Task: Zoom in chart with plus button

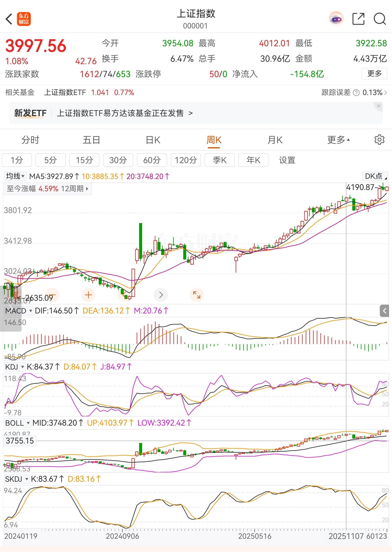Action: click(x=88, y=295)
